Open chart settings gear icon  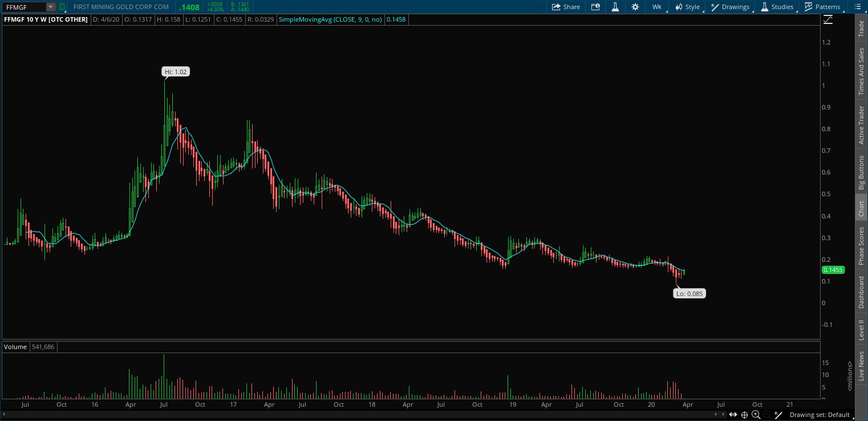[635, 7]
